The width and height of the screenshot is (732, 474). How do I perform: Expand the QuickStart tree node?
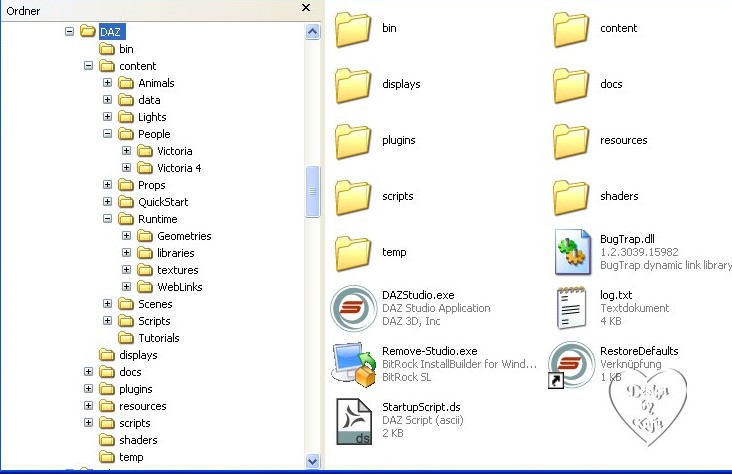[x=107, y=201]
